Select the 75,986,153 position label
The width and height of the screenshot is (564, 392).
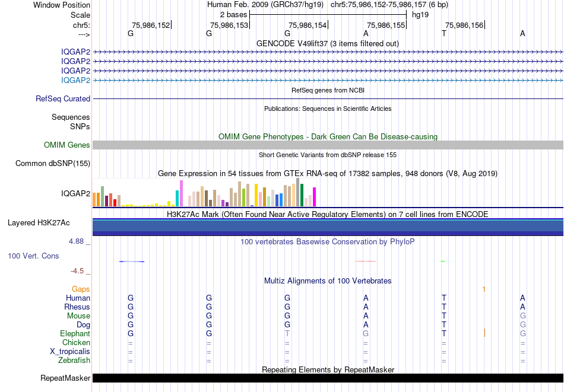(x=229, y=25)
